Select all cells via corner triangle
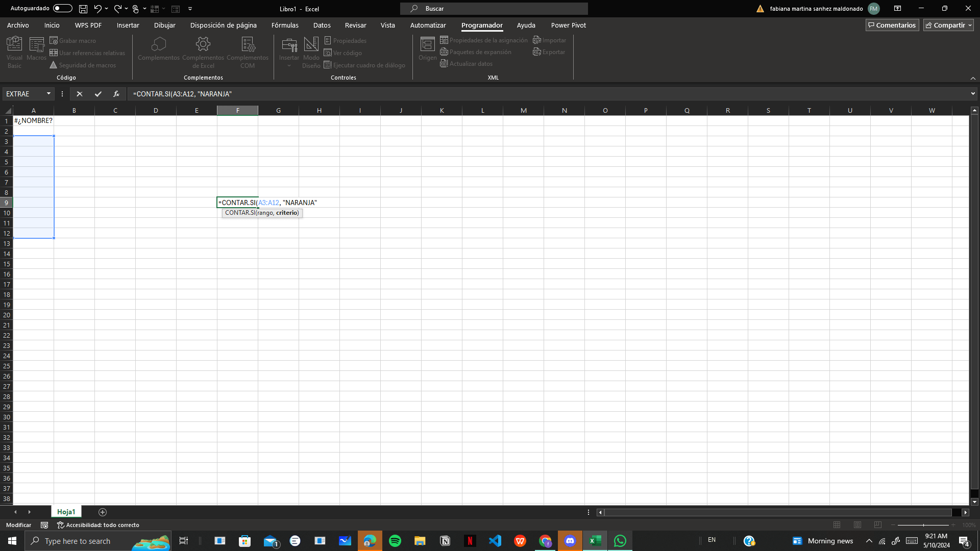The image size is (980, 551). point(8,111)
